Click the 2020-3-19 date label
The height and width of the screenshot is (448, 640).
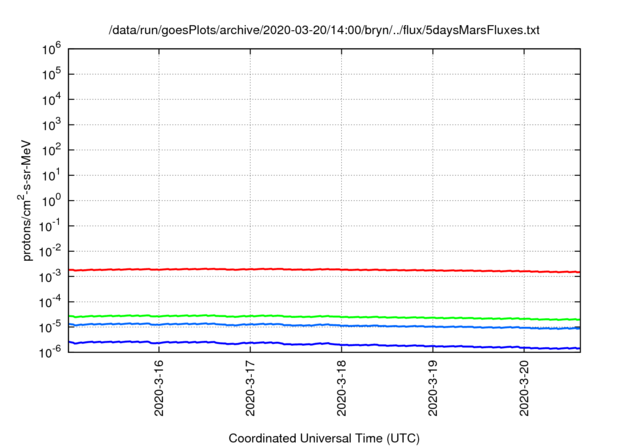tap(433, 388)
